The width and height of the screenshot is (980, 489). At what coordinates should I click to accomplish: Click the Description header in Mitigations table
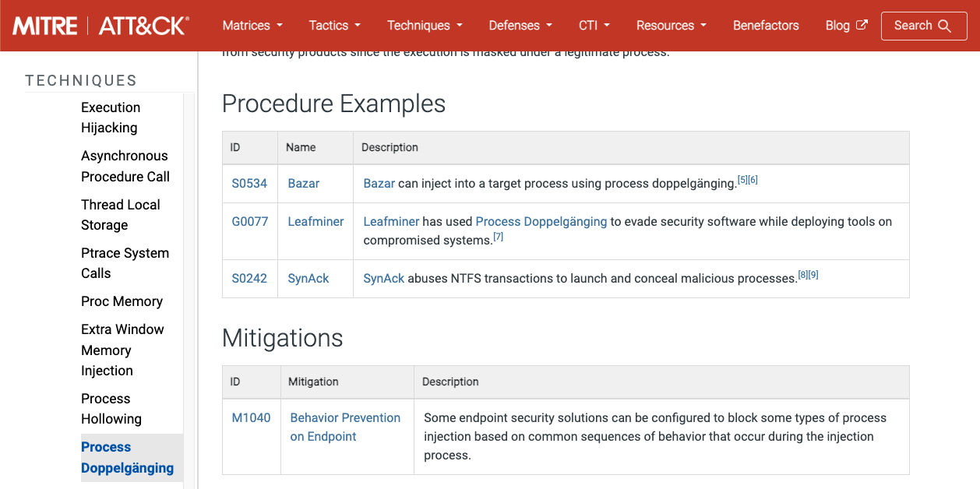point(450,382)
